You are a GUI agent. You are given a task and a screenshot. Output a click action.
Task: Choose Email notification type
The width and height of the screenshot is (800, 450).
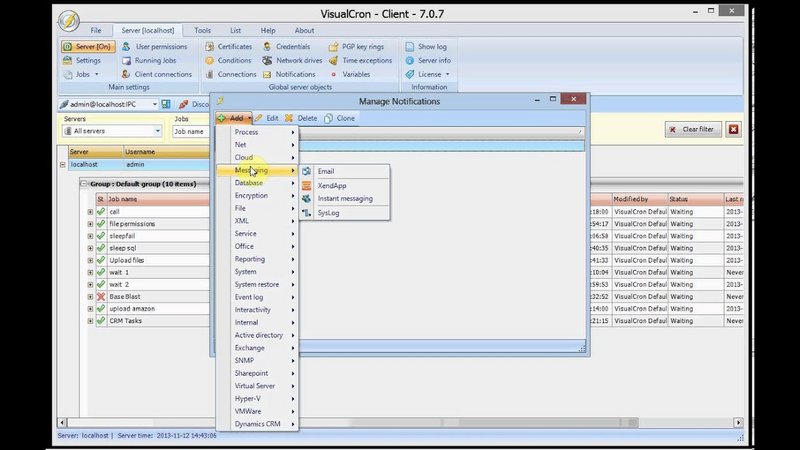[x=345, y=171]
